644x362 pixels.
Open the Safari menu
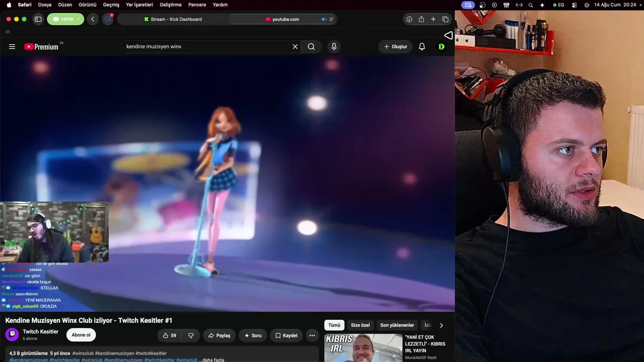click(x=25, y=5)
